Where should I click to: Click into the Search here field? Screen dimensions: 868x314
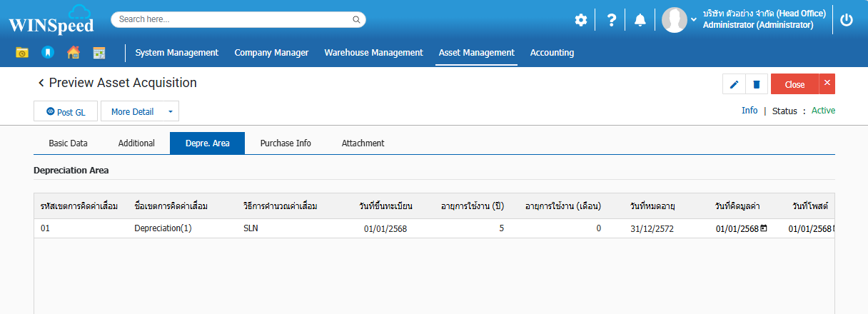pos(232,19)
